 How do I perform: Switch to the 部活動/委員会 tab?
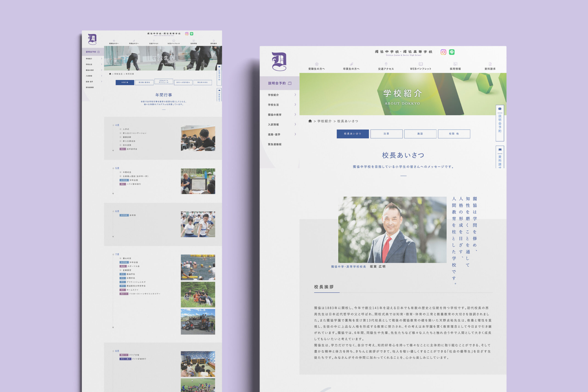(144, 82)
